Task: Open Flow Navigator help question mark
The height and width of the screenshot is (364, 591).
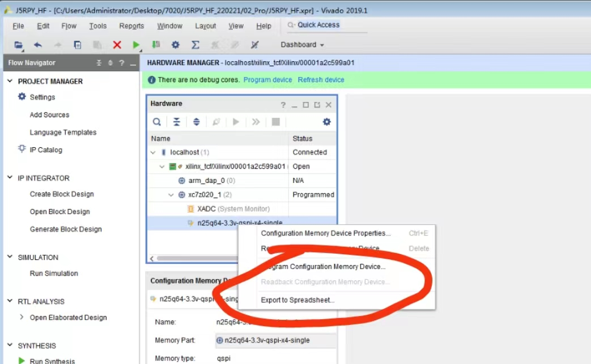Action: (x=121, y=63)
